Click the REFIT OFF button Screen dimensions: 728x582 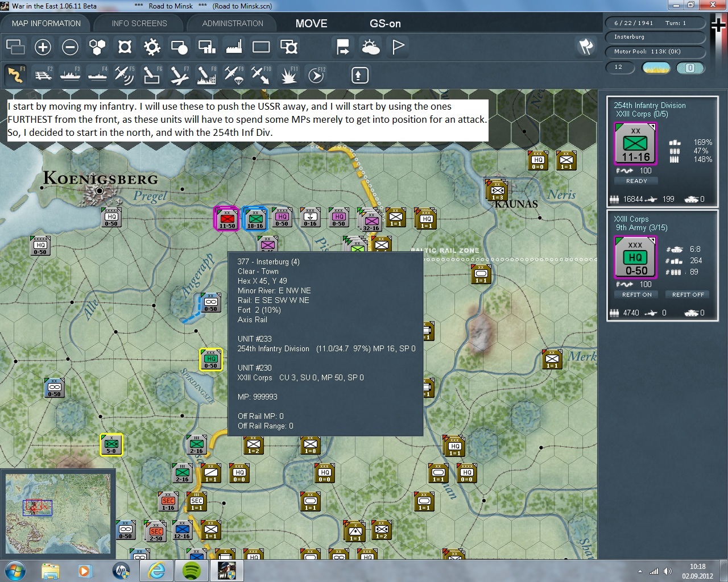[x=688, y=294]
